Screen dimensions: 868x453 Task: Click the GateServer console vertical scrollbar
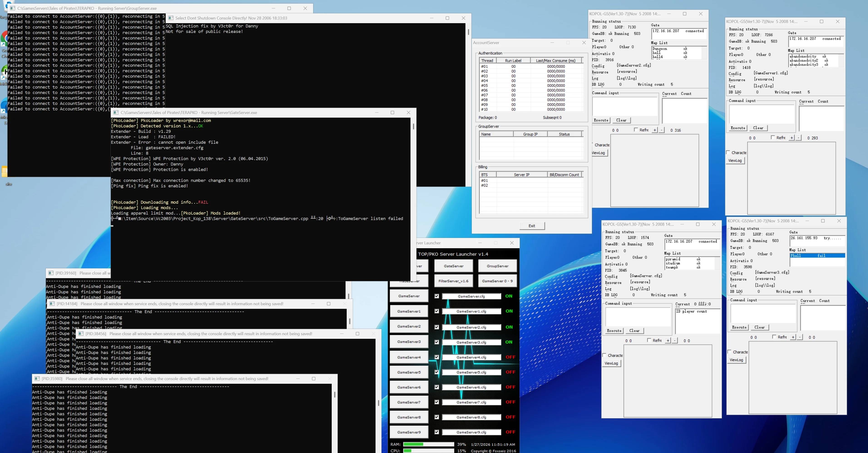(413, 127)
